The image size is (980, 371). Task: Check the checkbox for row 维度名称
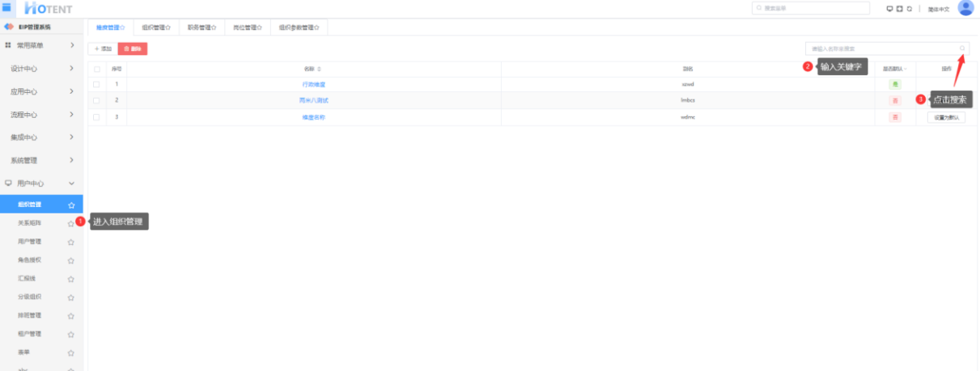pos(96,117)
